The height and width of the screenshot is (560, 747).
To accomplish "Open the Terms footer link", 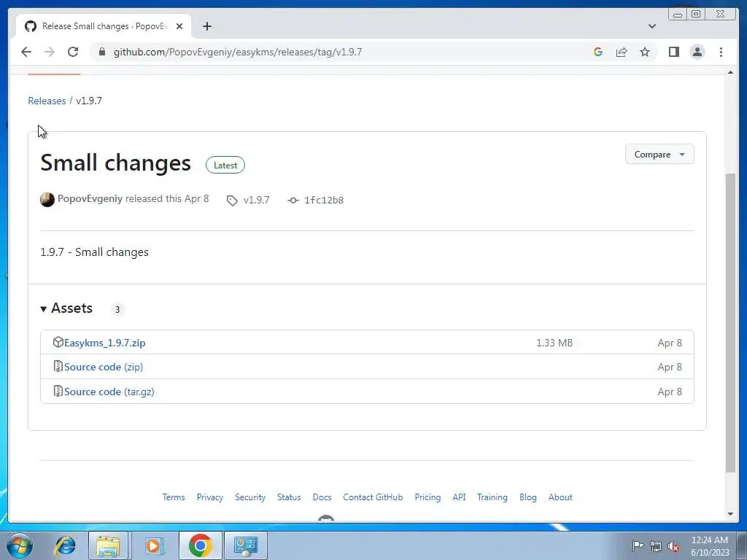I will click(x=174, y=497).
